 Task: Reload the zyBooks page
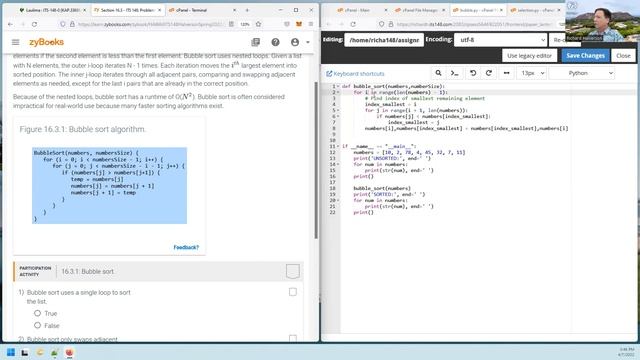point(34,24)
